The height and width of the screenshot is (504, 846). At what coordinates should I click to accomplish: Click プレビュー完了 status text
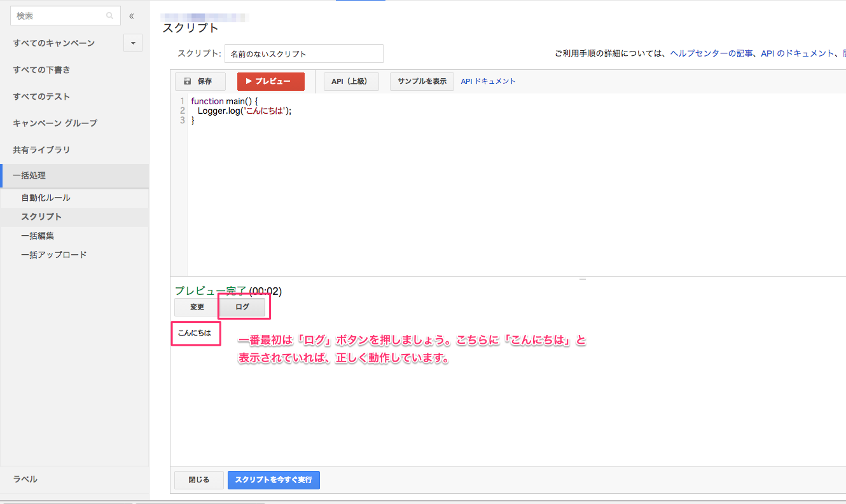[x=211, y=291]
